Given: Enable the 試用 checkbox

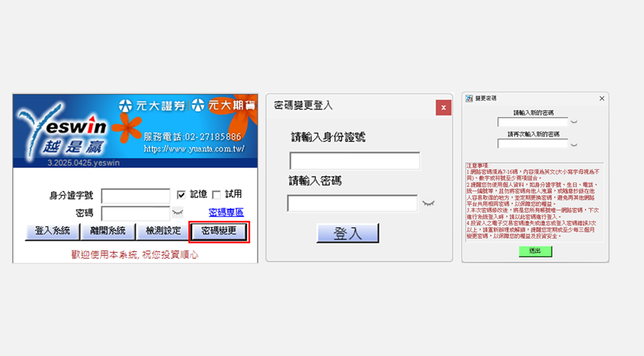Looking at the screenshot, I should click(216, 194).
